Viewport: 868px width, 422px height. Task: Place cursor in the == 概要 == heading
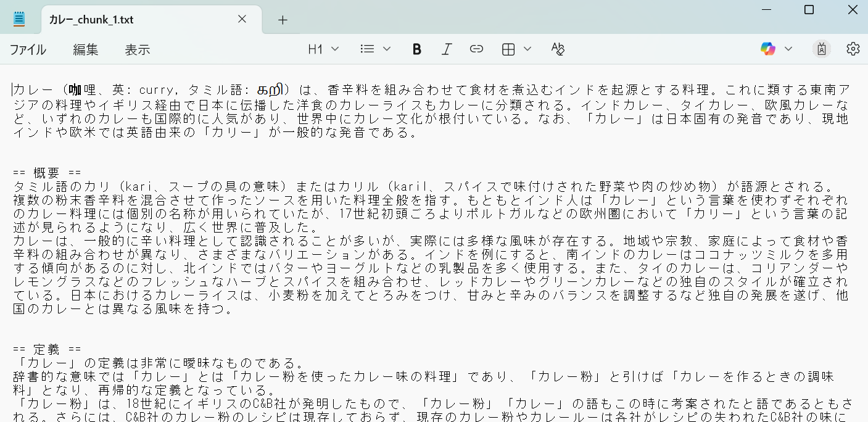coord(47,173)
